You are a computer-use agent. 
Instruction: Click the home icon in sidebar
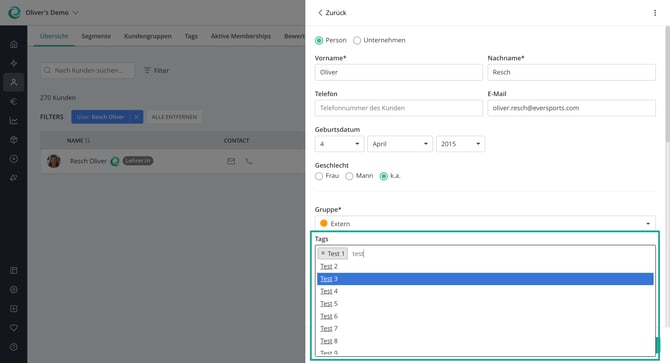tap(14, 44)
